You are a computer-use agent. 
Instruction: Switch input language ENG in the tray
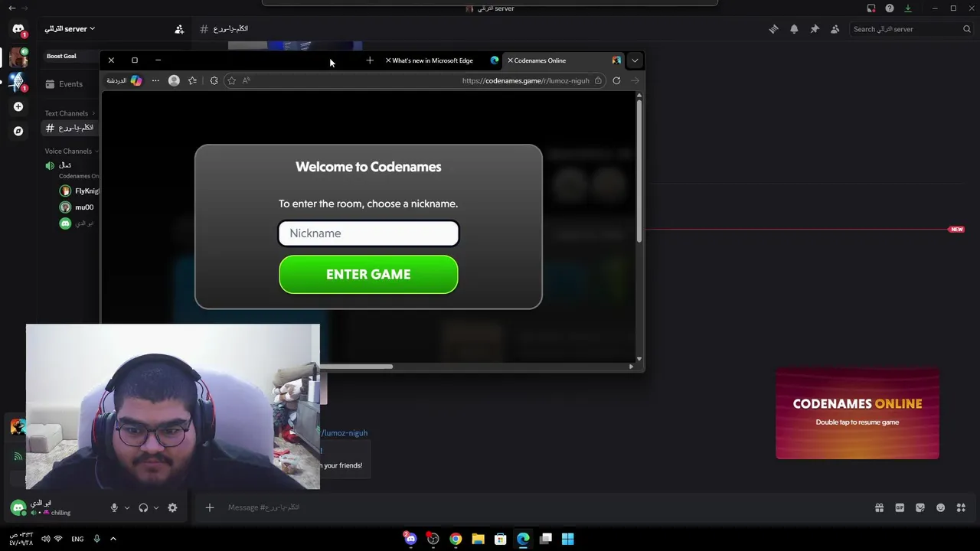pos(77,539)
